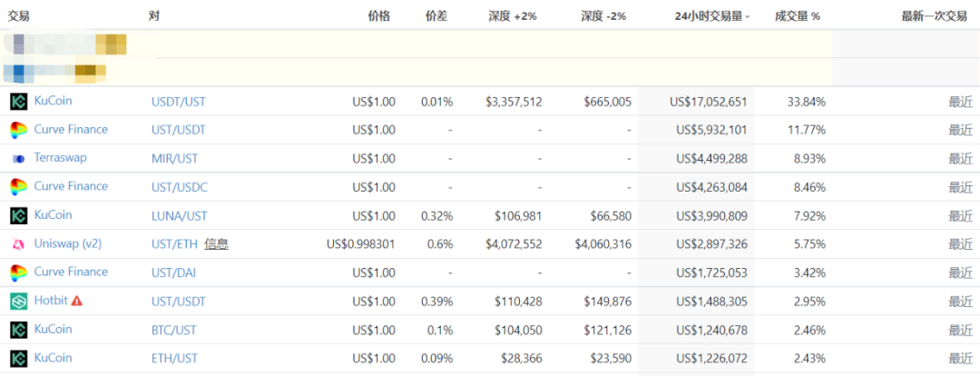The width and height of the screenshot is (980, 376).
Task: Click the 最新一次交易 column header
Action: [934, 16]
